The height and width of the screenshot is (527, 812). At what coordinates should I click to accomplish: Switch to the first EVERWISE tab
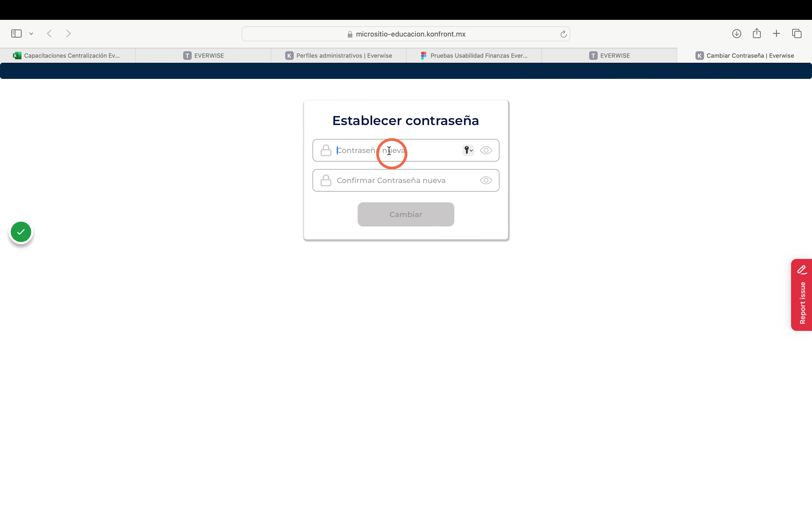pyautogui.click(x=203, y=56)
